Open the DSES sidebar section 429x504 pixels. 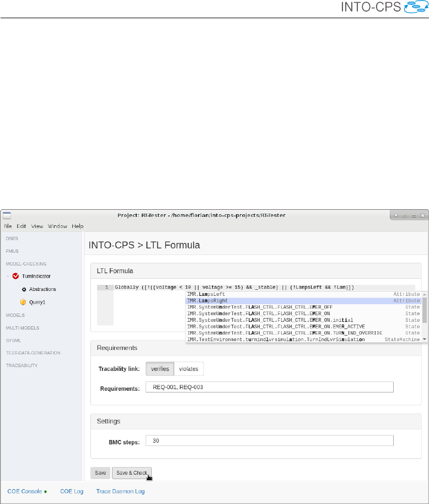point(12,238)
